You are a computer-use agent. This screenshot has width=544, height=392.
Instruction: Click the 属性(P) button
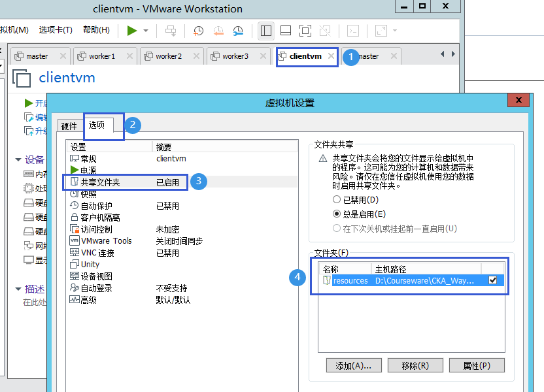click(x=477, y=366)
